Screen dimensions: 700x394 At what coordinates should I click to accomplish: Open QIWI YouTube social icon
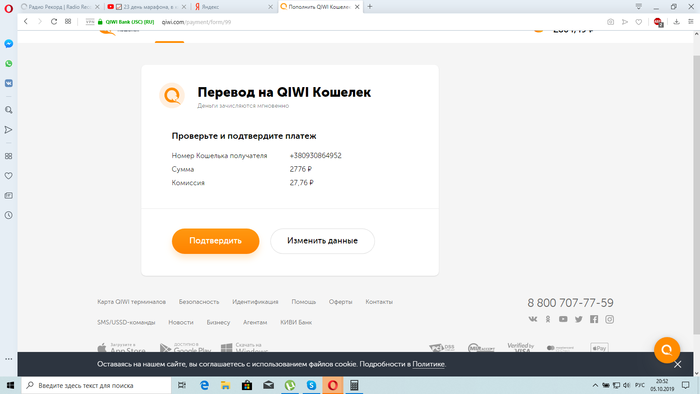563,319
